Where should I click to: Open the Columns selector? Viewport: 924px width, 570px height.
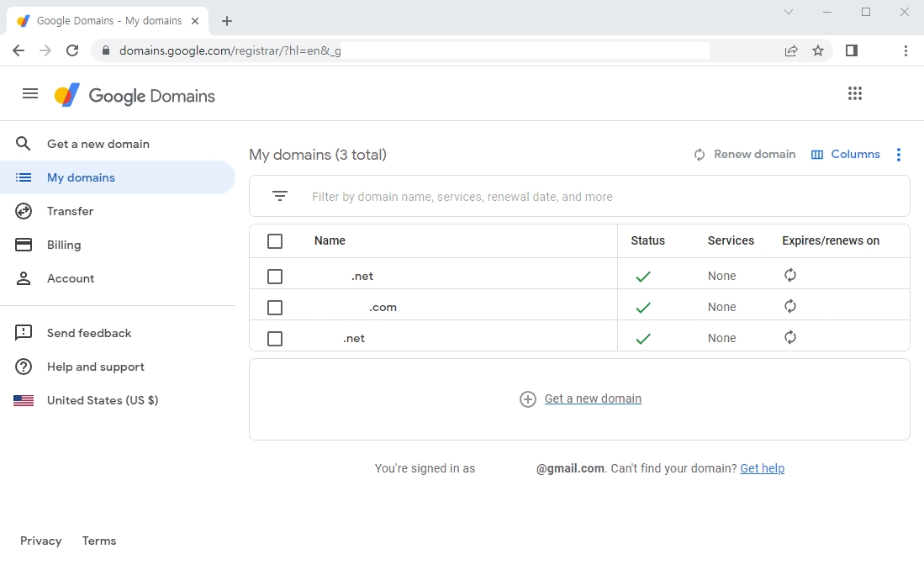[x=845, y=155]
